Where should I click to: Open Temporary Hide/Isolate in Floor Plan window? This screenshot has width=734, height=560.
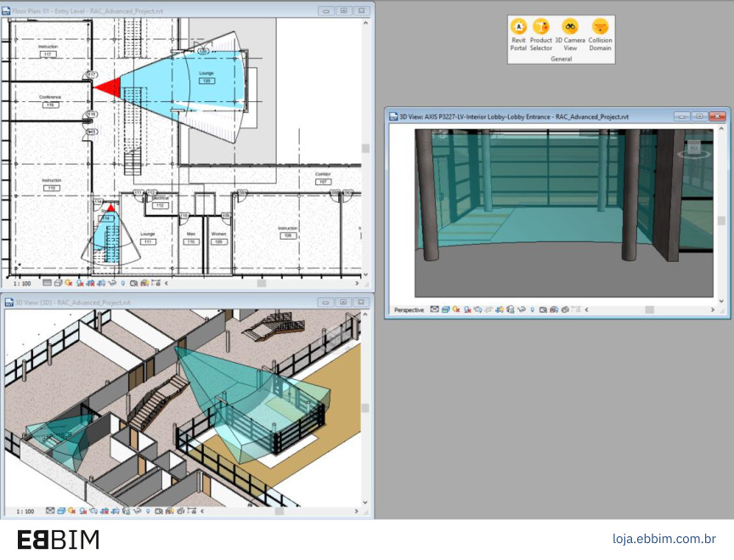112,283
